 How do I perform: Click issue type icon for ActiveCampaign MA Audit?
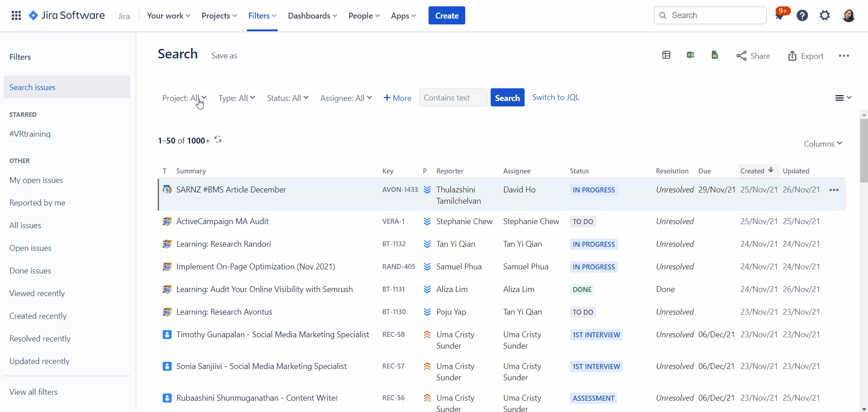coord(167,221)
